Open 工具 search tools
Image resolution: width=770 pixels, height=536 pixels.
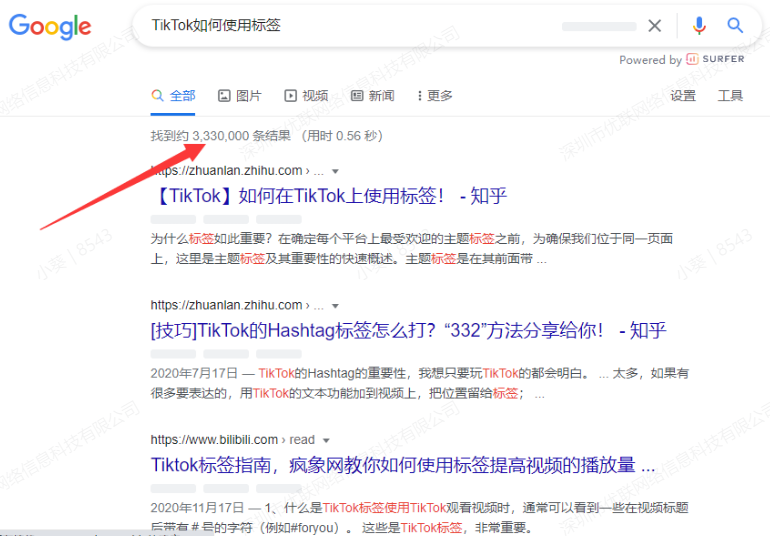point(730,95)
